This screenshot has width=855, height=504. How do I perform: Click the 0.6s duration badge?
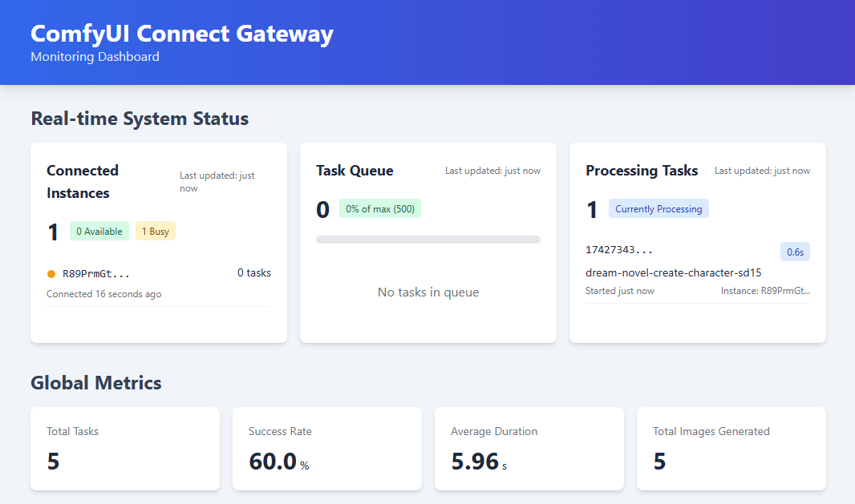[795, 251]
